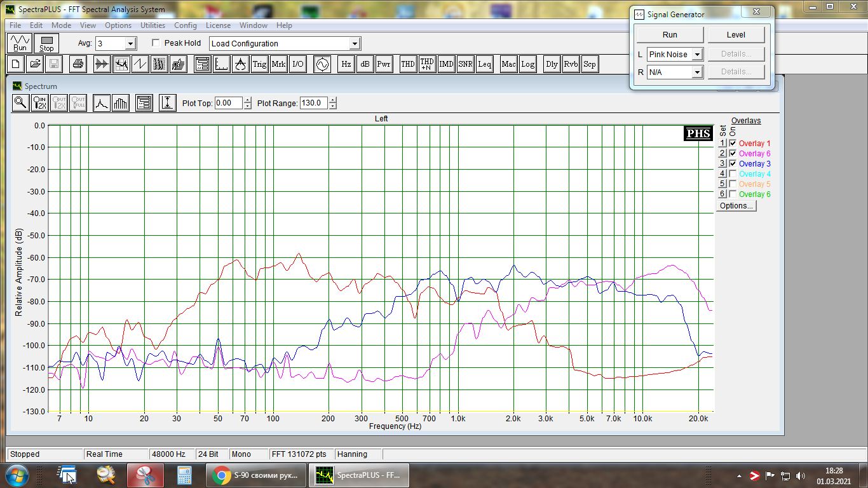Open the Utilities menu
The width and height of the screenshot is (868, 488).
click(153, 25)
